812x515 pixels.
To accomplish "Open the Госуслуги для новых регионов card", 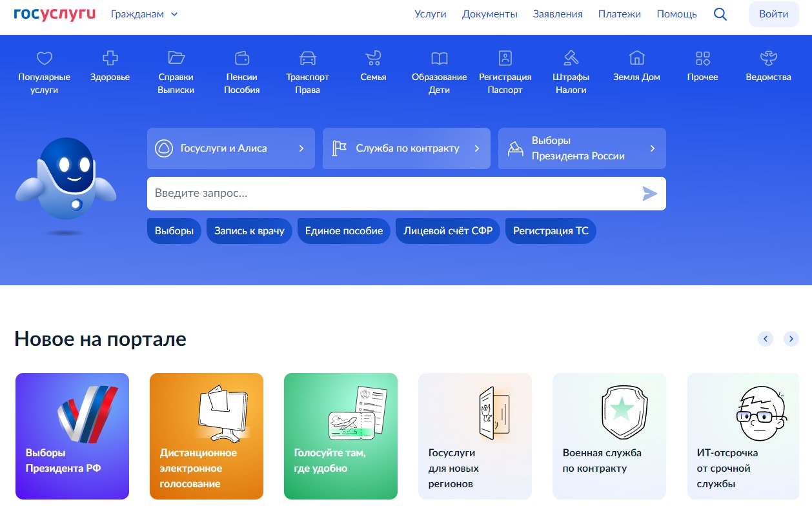I will pyautogui.click(x=475, y=436).
